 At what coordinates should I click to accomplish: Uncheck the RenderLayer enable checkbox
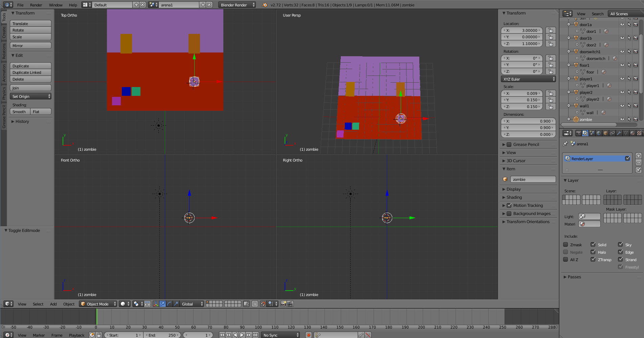tap(627, 159)
